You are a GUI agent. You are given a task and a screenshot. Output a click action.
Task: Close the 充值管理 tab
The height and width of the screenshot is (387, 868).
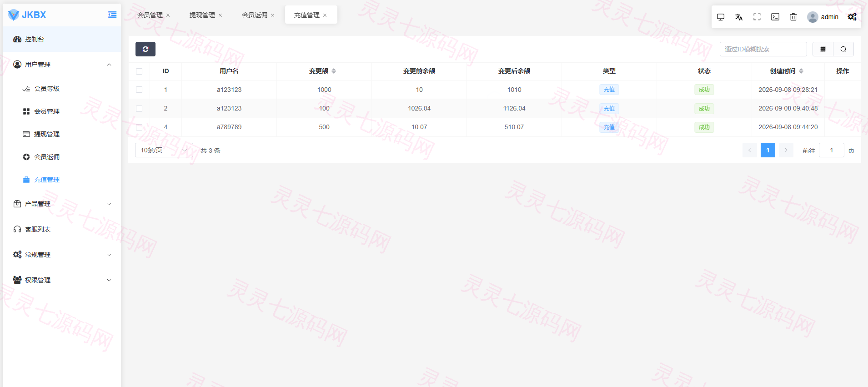pos(325,15)
